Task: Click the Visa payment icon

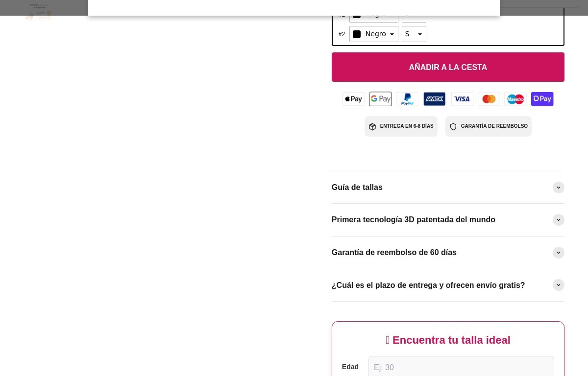Action: (462, 99)
